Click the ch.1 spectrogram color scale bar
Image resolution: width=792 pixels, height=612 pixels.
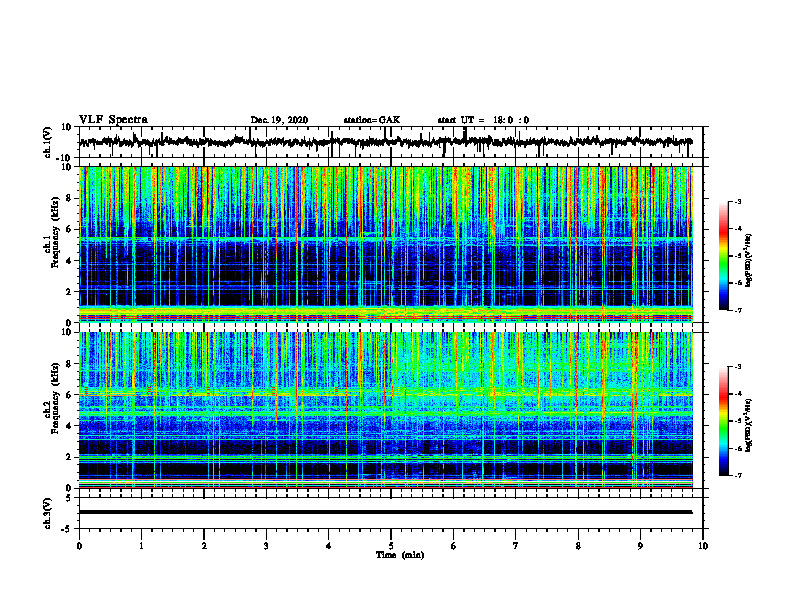click(x=723, y=256)
